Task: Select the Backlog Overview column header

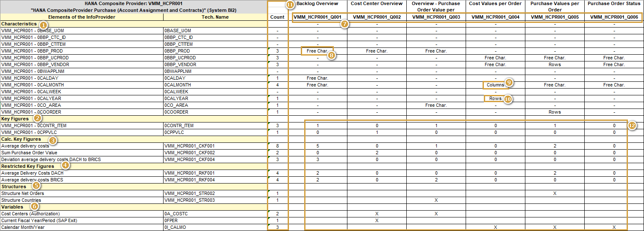Action: (x=317, y=4)
